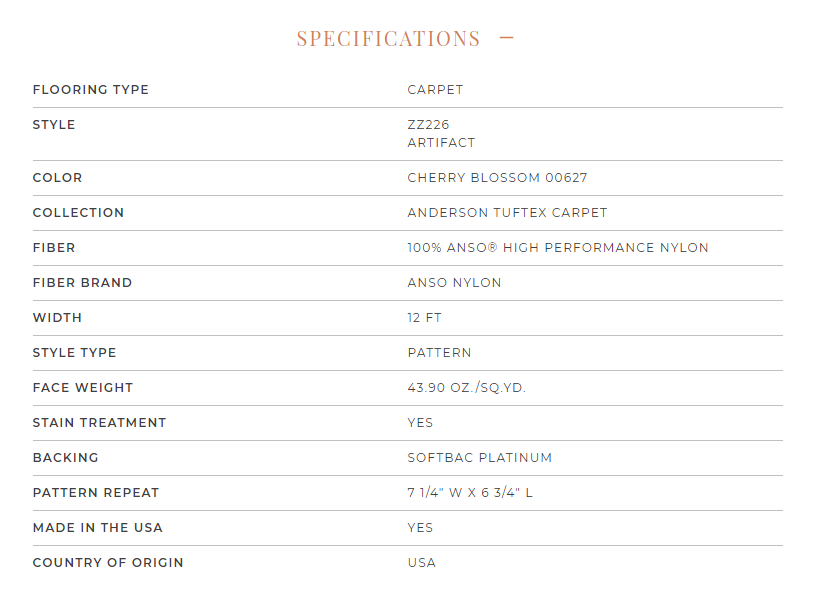This screenshot has height=592, width=818.
Task: Click the ARTIFACT style name
Action: pos(441,143)
